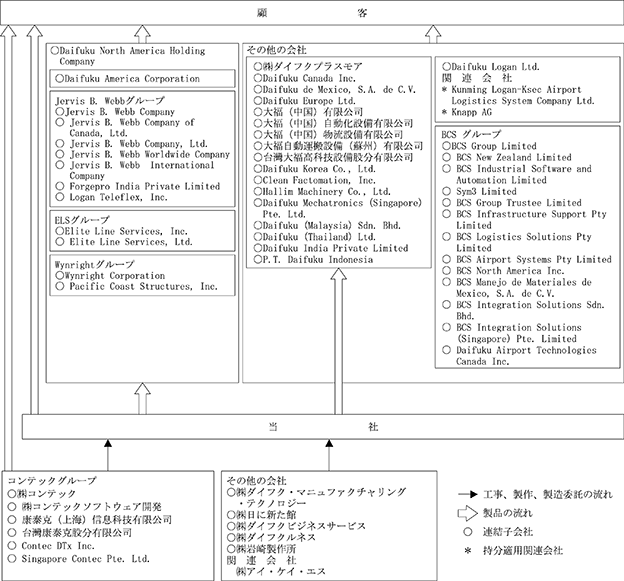Select ELSグループ heading

[x=82, y=220]
